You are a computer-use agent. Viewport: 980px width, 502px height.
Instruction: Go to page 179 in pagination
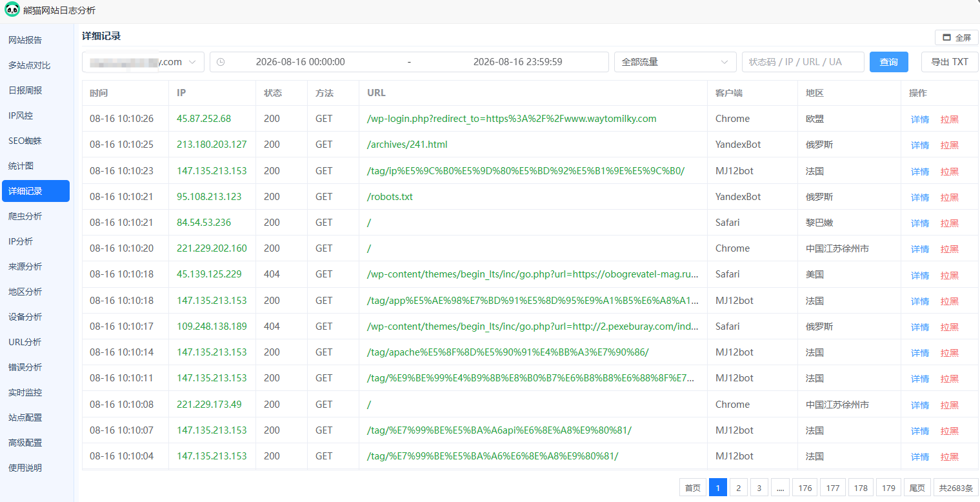click(889, 488)
